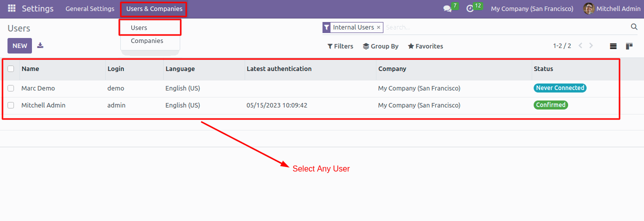Click the Never Connected status badge
644x221 pixels.
click(x=560, y=88)
